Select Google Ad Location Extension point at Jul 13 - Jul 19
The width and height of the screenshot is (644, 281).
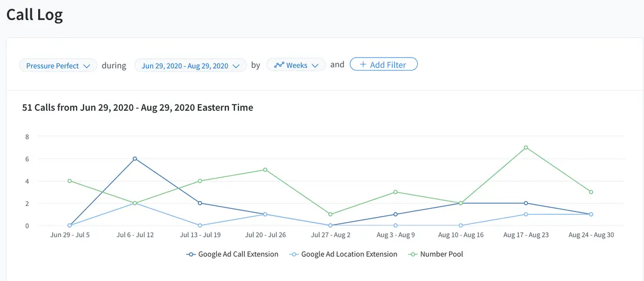click(x=199, y=226)
